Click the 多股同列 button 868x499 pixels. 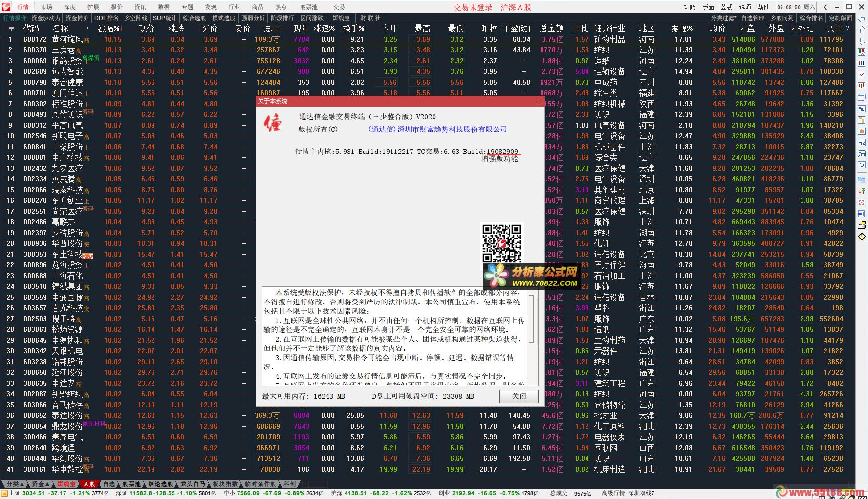pos(782,18)
